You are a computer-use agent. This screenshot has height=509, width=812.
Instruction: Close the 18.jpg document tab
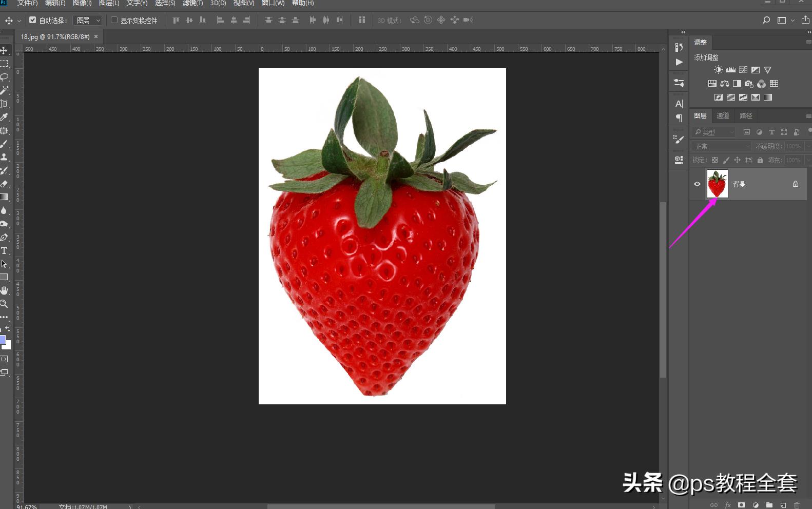click(96, 36)
